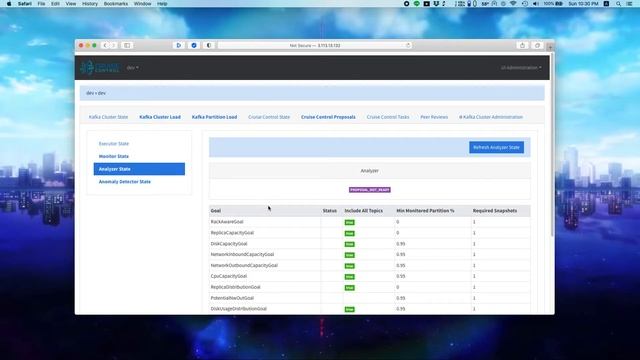Select Anomaly Detector State in sidebar
The width and height of the screenshot is (640, 360).
pyautogui.click(x=125, y=182)
